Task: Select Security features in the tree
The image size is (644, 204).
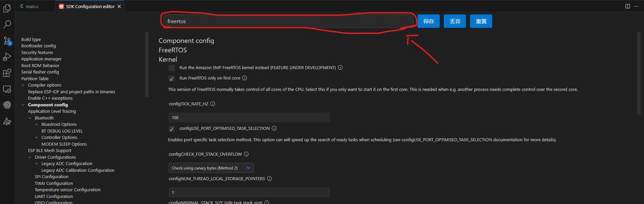Action: (x=37, y=53)
